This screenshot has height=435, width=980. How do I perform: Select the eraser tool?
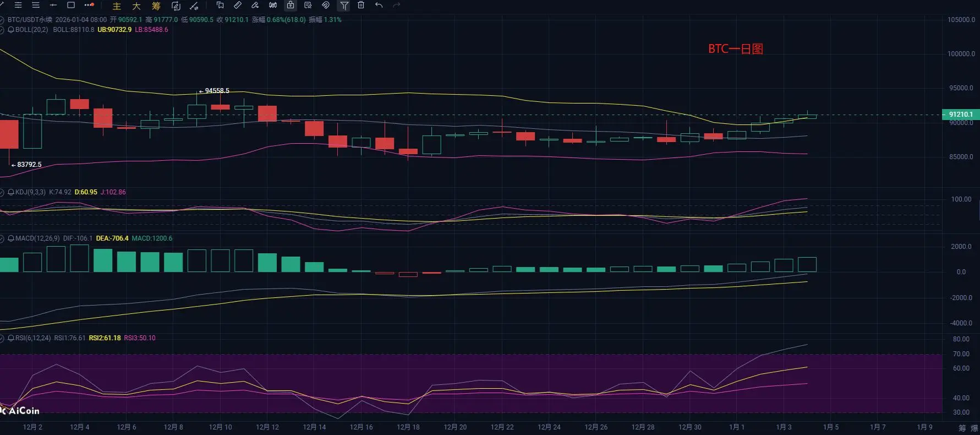pos(255,5)
